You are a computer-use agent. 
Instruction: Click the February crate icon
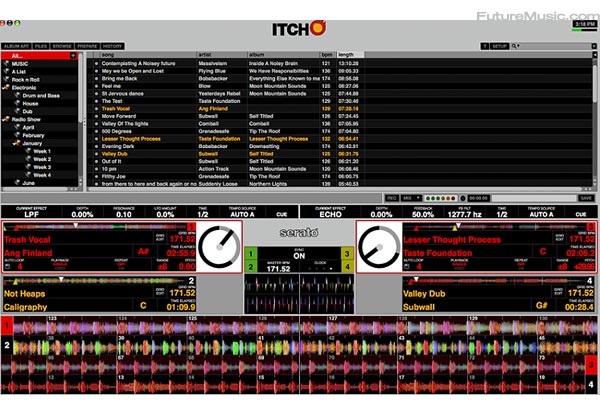point(17,135)
